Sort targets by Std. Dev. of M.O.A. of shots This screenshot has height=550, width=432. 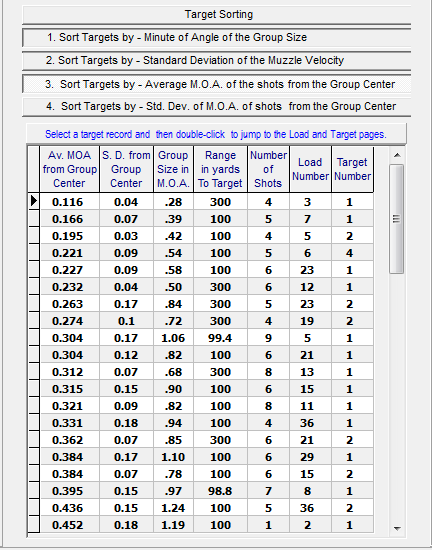216,106
